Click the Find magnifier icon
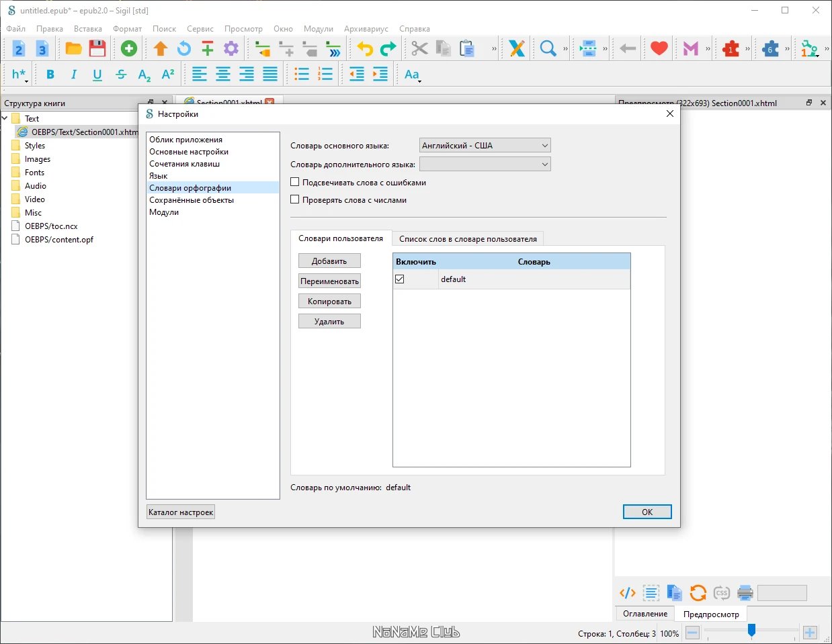 [548, 48]
